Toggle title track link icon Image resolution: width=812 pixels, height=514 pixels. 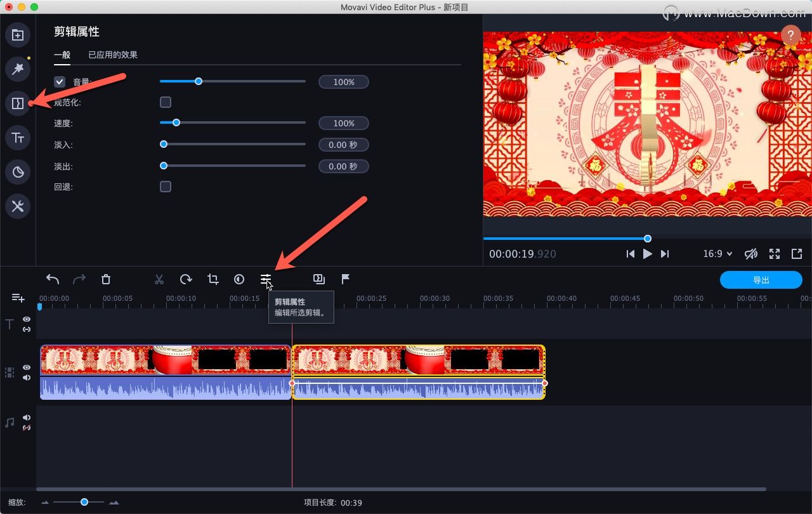[x=27, y=329]
